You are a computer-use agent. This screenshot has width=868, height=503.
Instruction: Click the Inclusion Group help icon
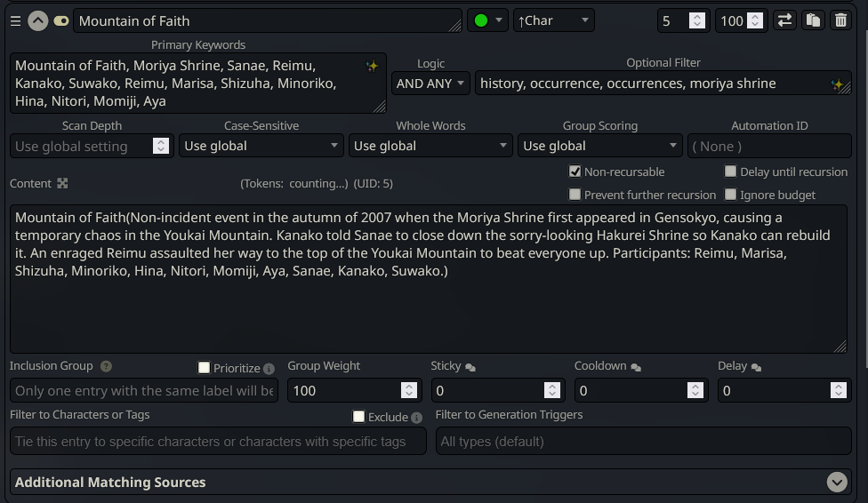click(107, 366)
